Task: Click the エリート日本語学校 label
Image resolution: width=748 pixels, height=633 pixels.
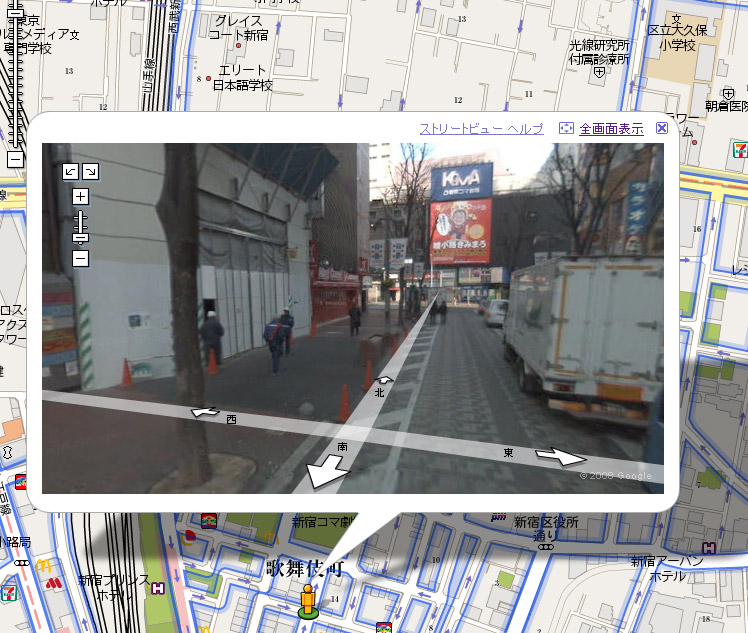Action: click(x=242, y=78)
